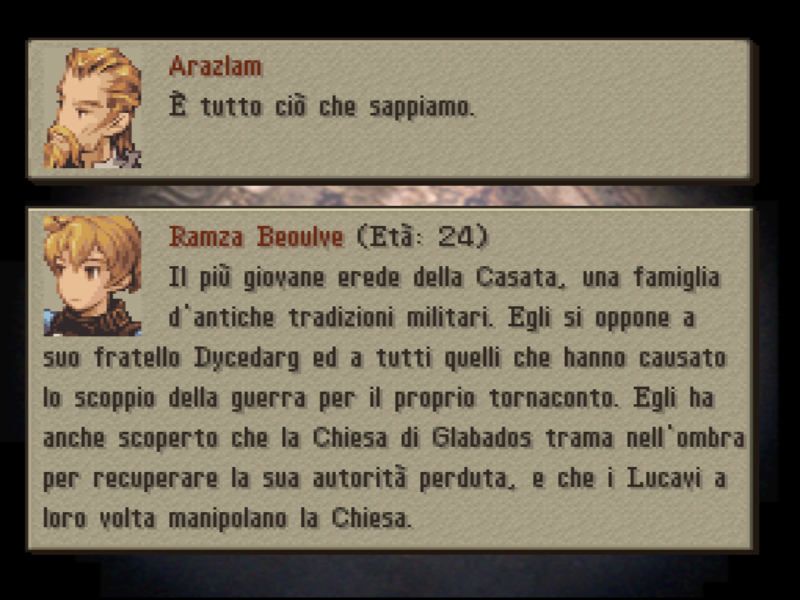Select the red Ramza Beoulve name label
This screenshot has width=800, height=600.
click(256, 237)
